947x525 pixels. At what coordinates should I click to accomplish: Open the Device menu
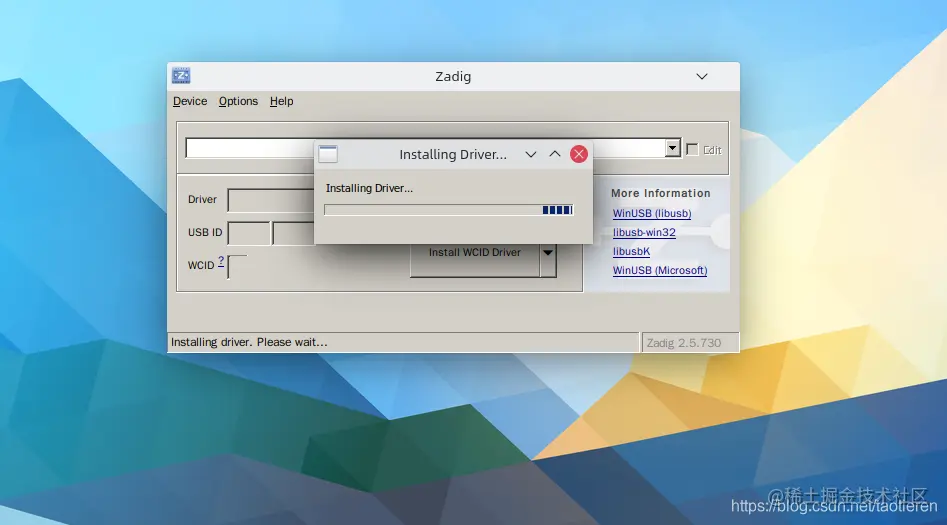click(190, 101)
